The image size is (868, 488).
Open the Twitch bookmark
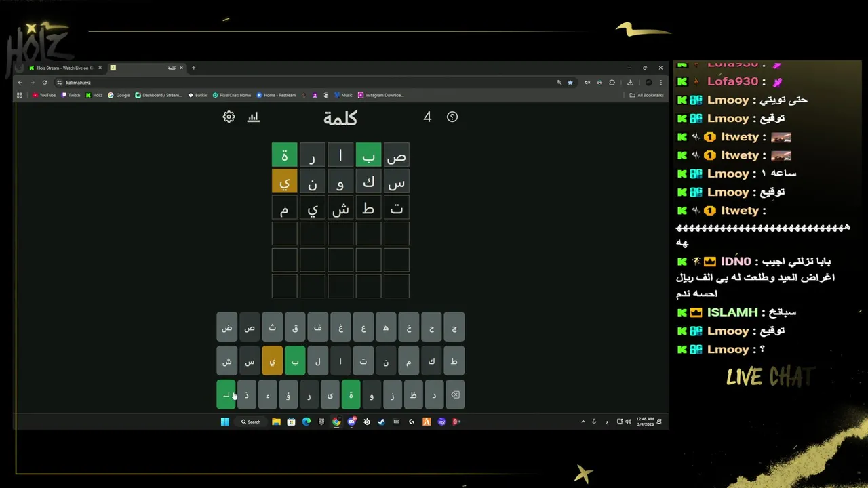click(71, 95)
